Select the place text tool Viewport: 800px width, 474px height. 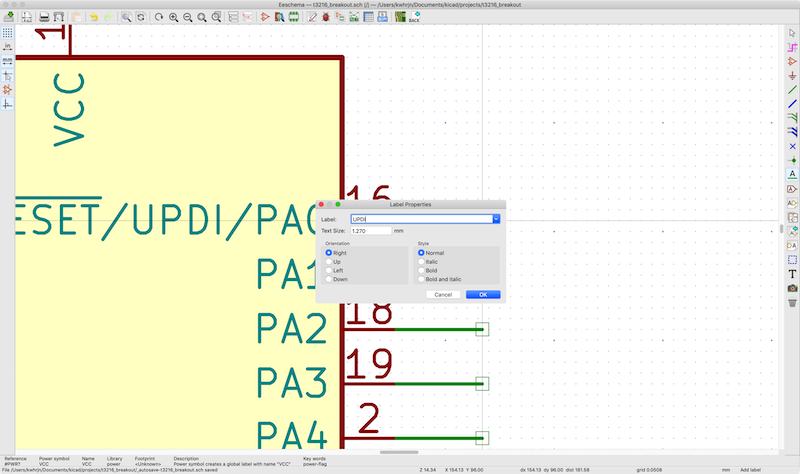(792, 274)
